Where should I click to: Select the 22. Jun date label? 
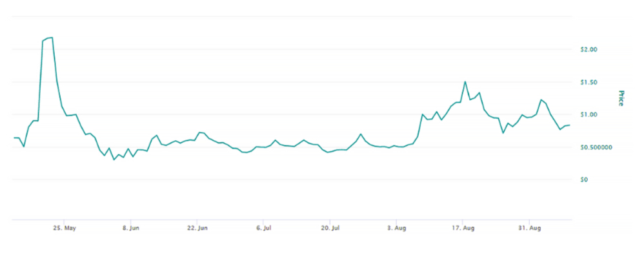coord(197,228)
